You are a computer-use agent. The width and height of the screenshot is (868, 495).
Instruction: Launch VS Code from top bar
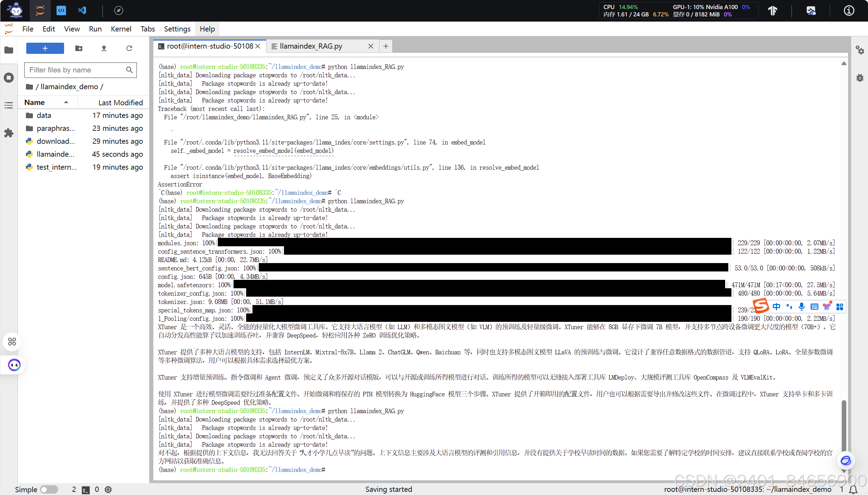[x=82, y=10]
